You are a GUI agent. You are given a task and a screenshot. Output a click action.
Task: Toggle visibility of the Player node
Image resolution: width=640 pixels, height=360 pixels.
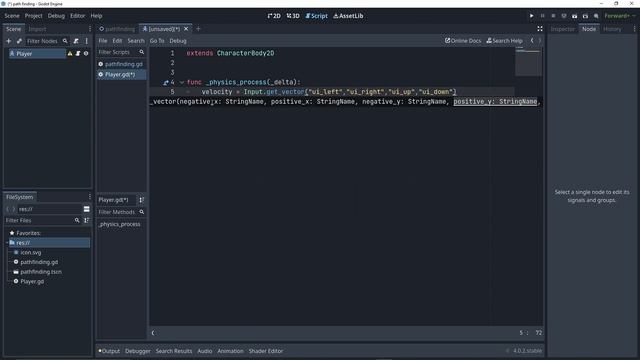point(86,53)
